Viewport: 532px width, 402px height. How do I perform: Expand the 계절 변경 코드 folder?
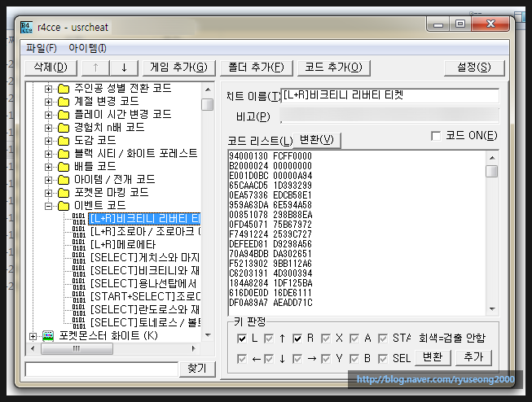[49, 102]
